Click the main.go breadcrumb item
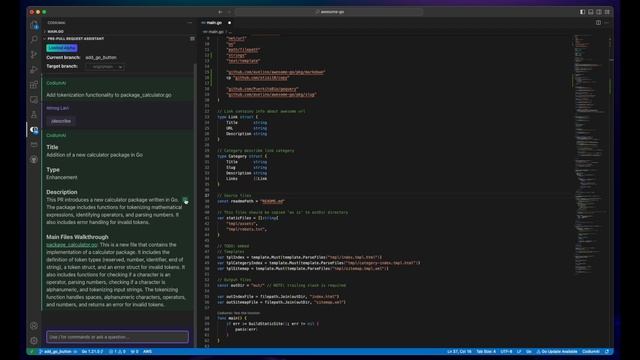Screen dimensions: 640x360 point(214,32)
